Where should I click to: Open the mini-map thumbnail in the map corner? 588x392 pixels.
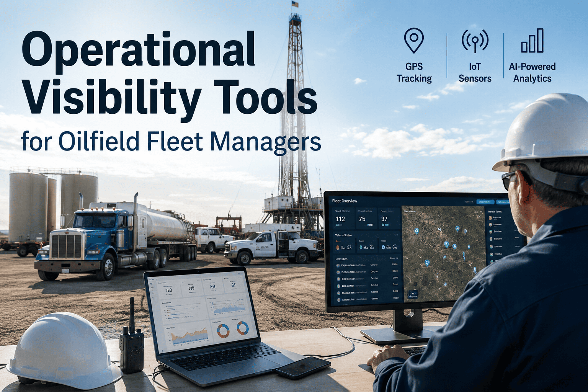(413, 294)
